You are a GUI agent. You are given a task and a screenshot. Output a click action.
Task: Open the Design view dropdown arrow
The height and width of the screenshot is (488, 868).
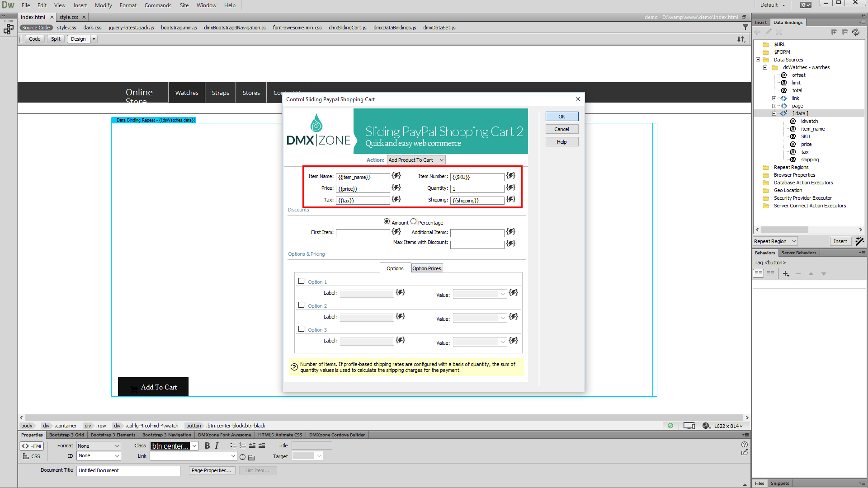click(94, 39)
